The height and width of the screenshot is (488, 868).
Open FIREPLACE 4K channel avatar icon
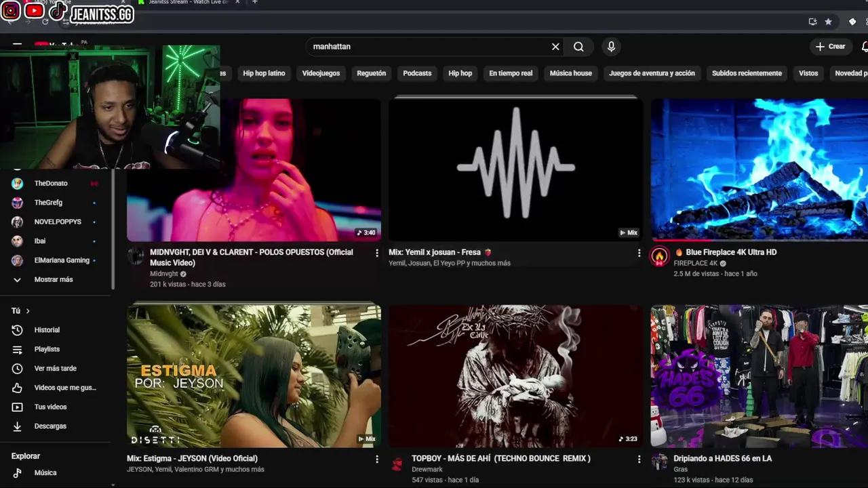pyautogui.click(x=660, y=256)
